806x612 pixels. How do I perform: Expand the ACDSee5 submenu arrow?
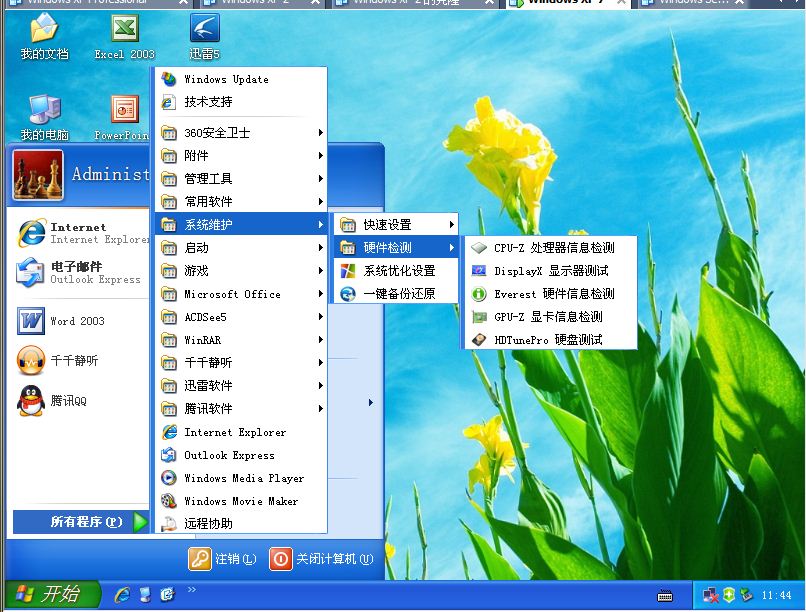click(x=320, y=317)
